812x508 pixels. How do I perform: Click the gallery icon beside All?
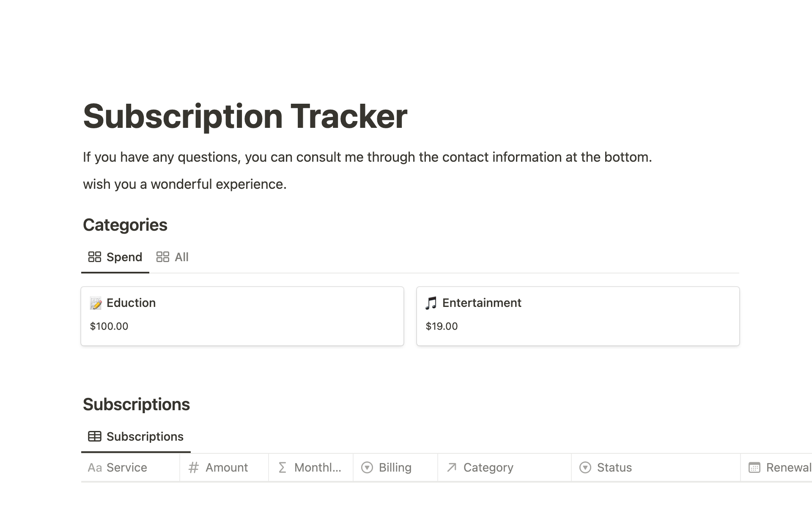click(x=163, y=257)
